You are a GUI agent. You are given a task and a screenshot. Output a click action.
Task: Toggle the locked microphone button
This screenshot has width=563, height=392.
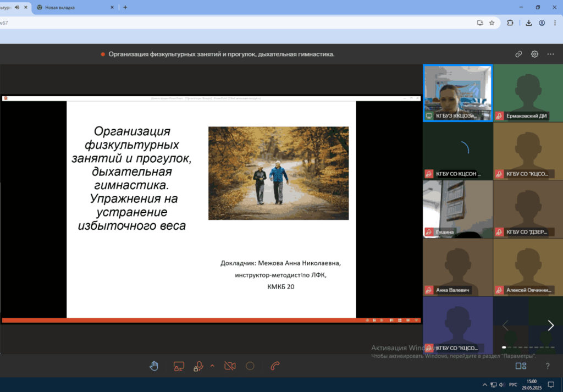tap(198, 366)
